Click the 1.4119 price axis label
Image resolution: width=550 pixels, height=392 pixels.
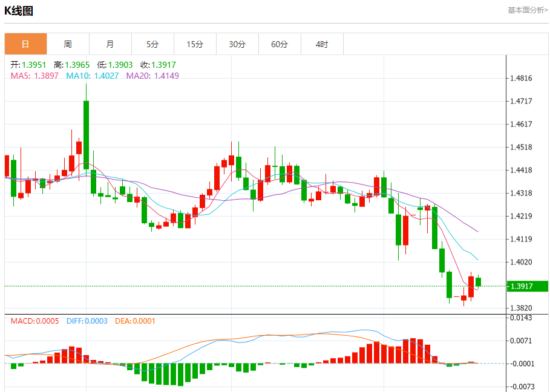pyautogui.click(x=521, y=239)
